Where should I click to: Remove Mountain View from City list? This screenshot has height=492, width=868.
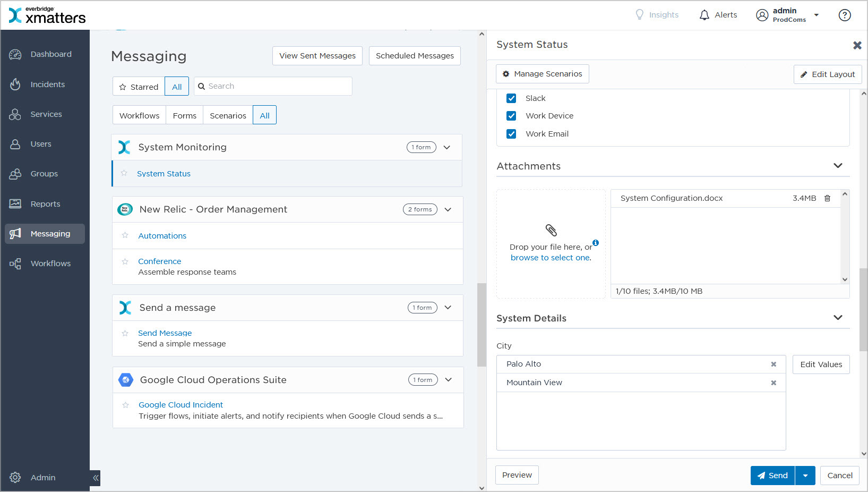pos(774,383)
